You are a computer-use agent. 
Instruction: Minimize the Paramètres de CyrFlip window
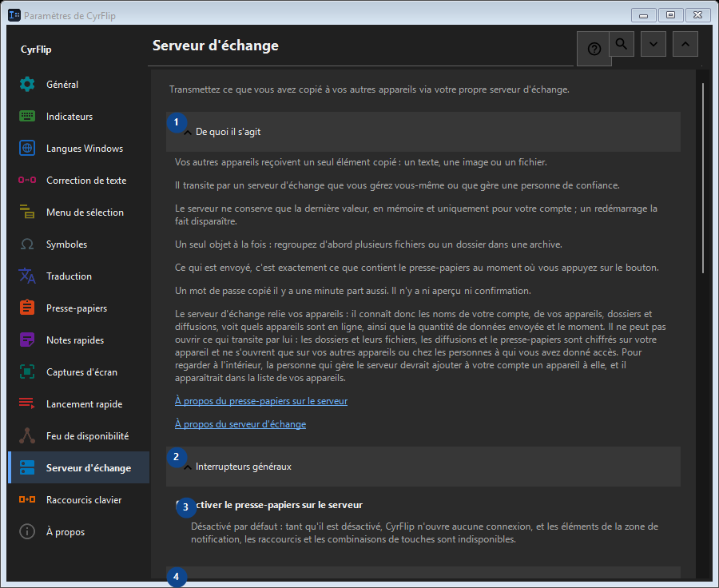pyautogui.click(x=643, y=15)
